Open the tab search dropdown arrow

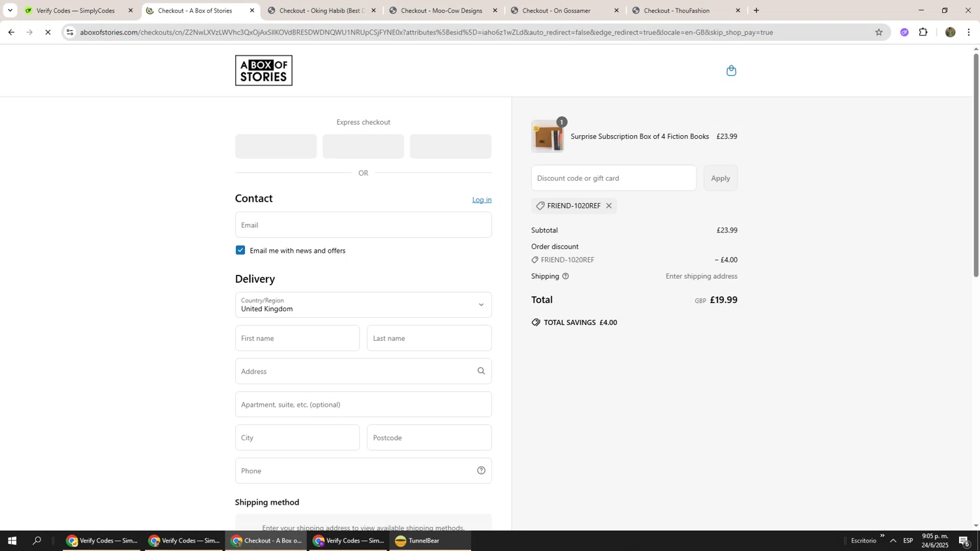(x=9, y=10)
